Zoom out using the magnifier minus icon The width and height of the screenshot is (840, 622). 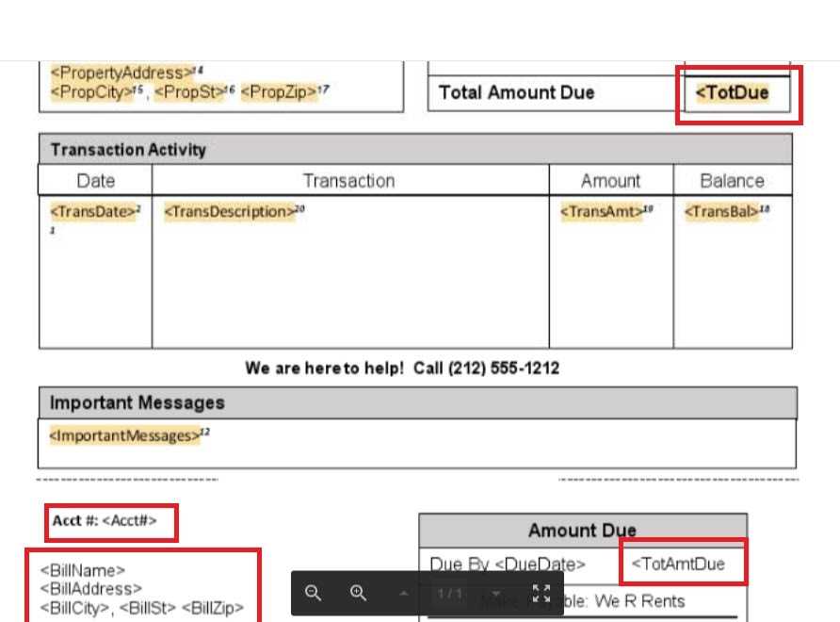[x=313, y=593]
